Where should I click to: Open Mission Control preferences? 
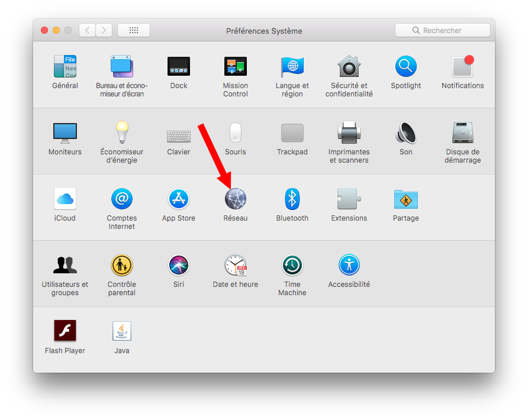tap(236, 66)
